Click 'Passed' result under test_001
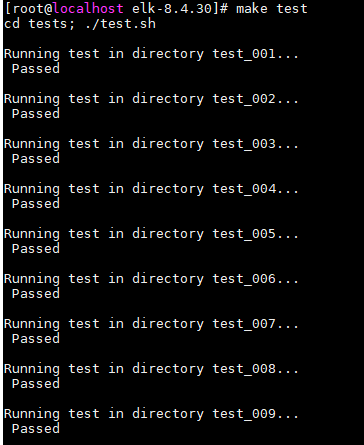364x445 pixels. (36, 68)
